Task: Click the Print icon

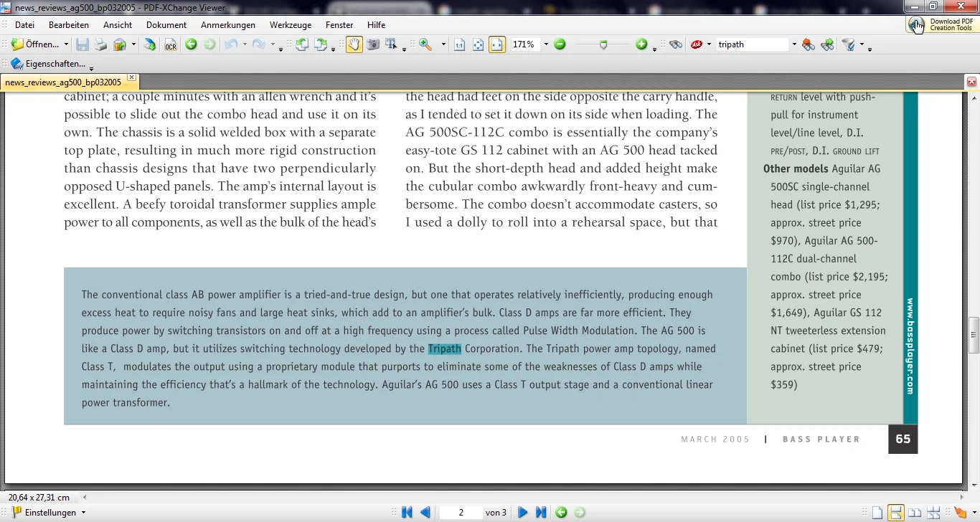Action: click(x=101, y=45)
